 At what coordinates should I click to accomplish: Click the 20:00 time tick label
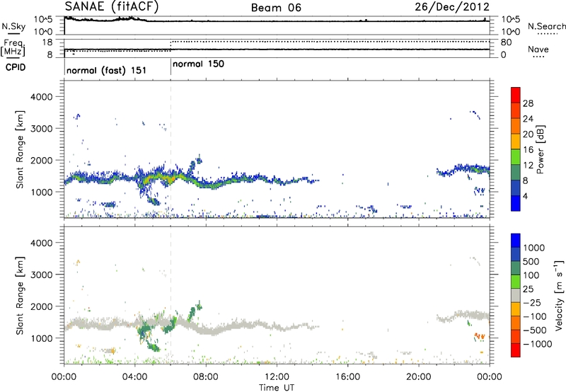click(x=418, y=377)
